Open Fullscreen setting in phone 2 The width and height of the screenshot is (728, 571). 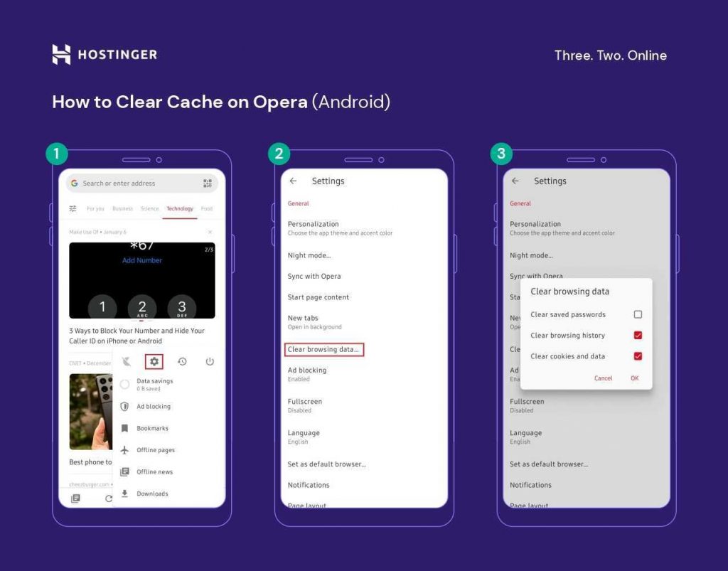tap(304, 406)
